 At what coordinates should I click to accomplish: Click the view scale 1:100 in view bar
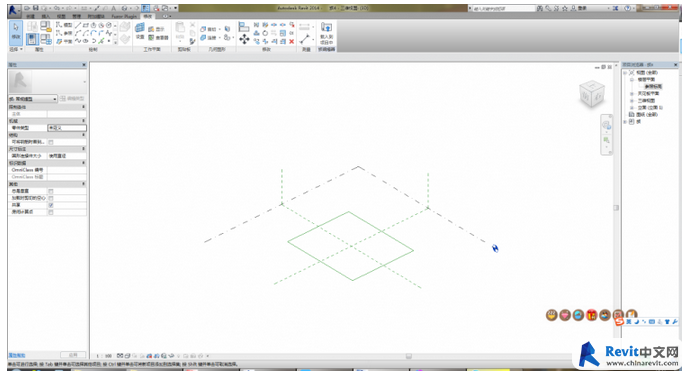coord(104,356)
